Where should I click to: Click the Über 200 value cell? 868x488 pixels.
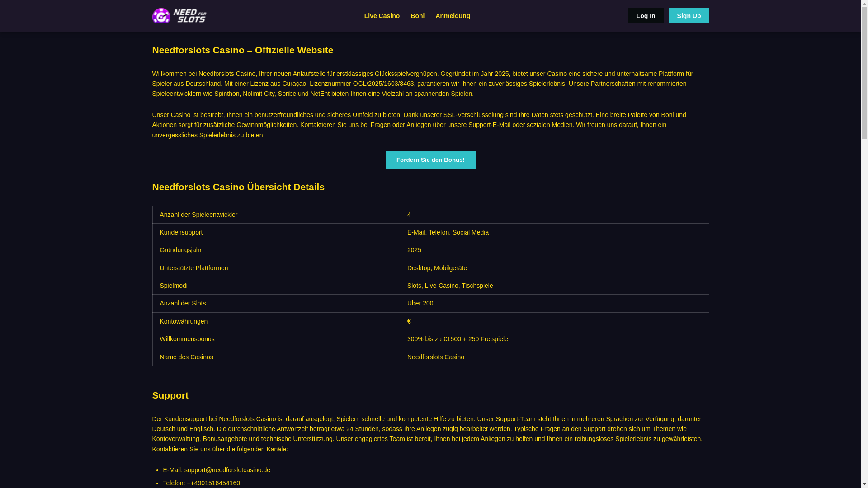point(554,303)
